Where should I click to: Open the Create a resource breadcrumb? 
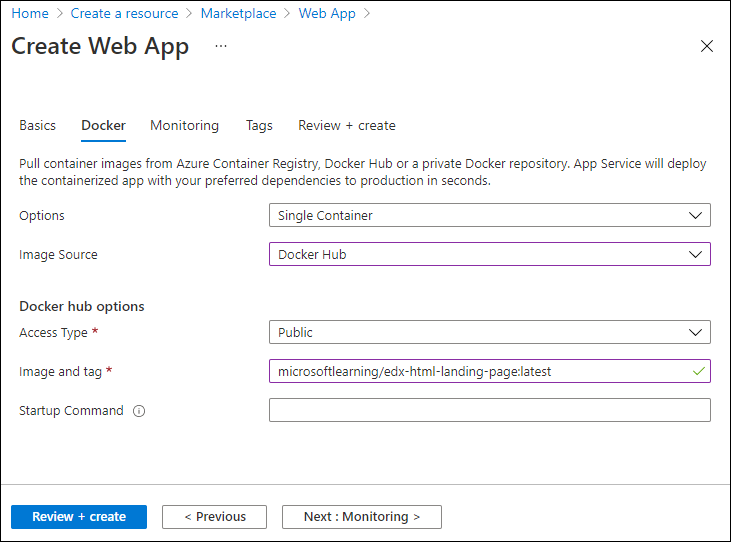pos(124,14)
